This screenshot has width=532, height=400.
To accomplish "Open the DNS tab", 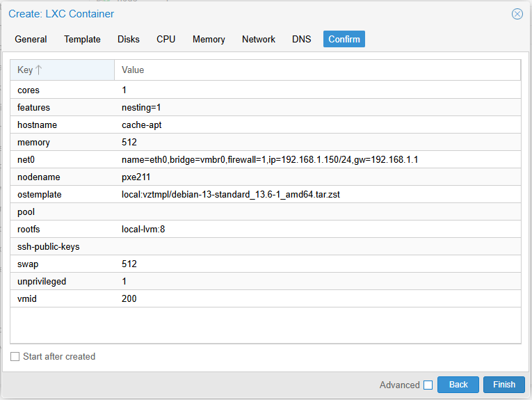I will pyautogui.click(x=302, y=39).
